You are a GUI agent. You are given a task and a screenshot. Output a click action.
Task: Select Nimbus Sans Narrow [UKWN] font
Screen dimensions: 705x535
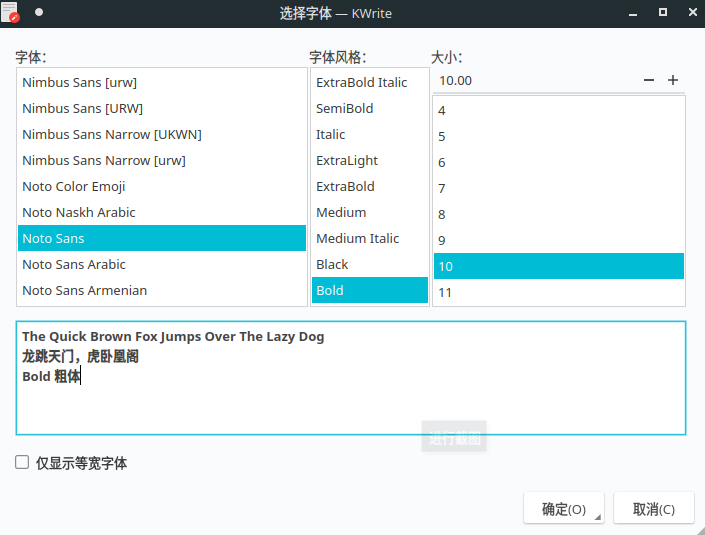(162, 134)
